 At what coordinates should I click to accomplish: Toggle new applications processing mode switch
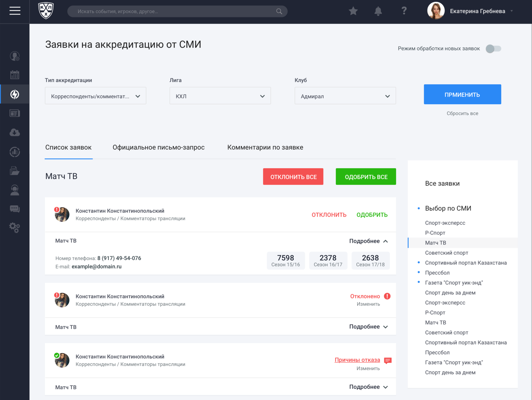tap(493, 49)
